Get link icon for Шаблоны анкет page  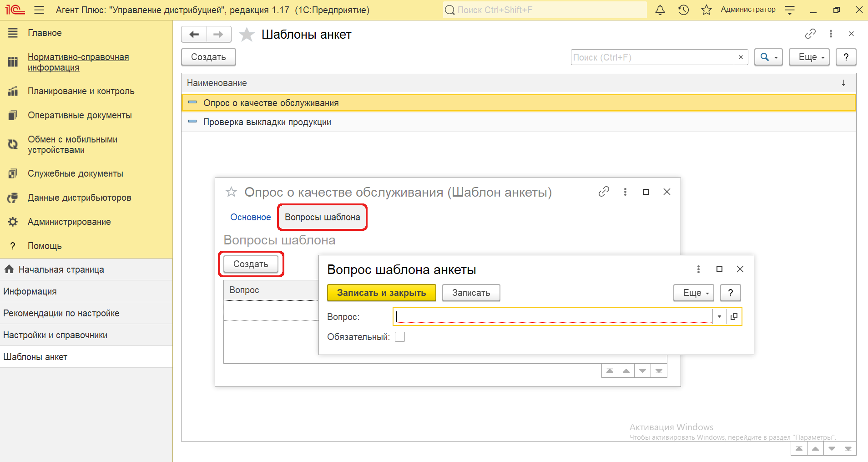(x=810, y=34)
